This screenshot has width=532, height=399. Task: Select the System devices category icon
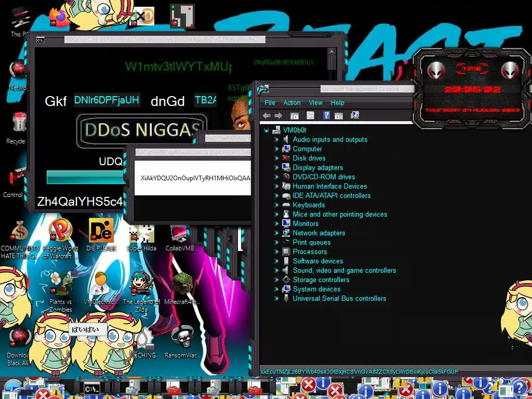pos(286,289)
